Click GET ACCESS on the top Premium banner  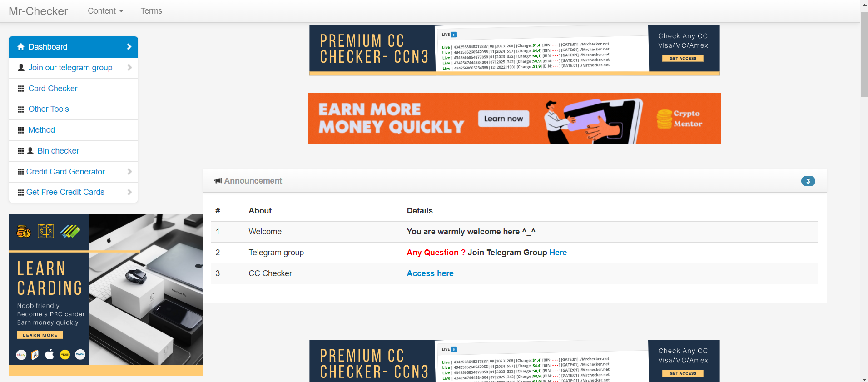point(683,58)
